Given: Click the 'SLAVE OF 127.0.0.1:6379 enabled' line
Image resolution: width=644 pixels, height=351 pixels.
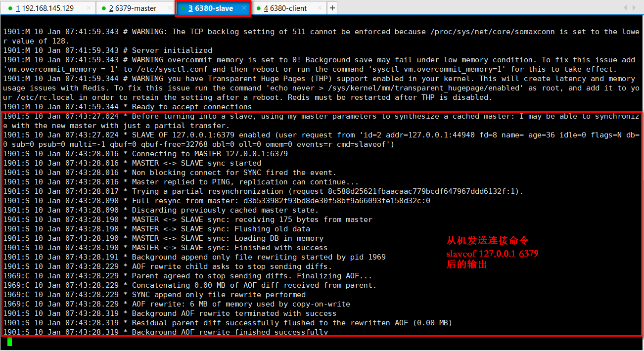Looking at the screenshot, I should pyautogui.click(x=321, y=139).
